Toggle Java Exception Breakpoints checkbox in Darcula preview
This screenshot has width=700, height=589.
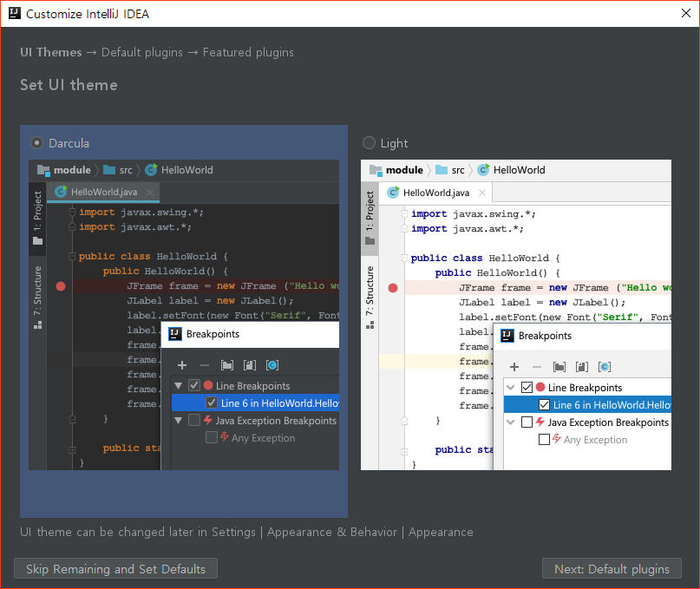[x=194, y=420]
